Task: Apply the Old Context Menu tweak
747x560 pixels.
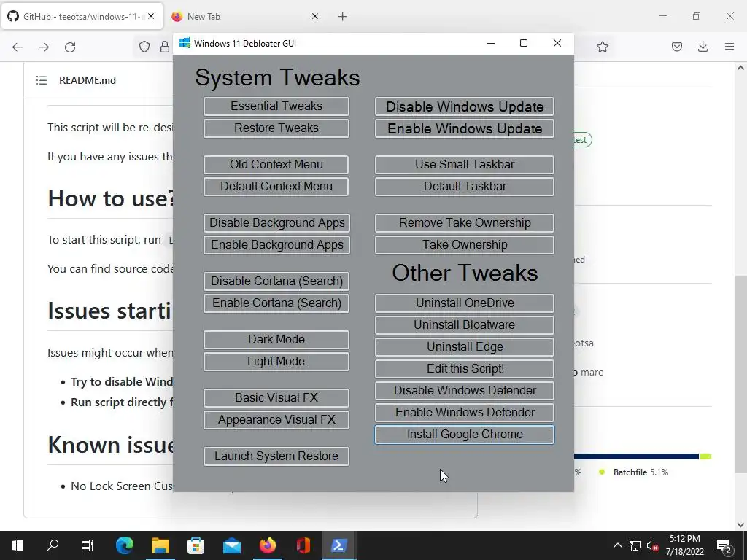Action: [x=276, y=164]
